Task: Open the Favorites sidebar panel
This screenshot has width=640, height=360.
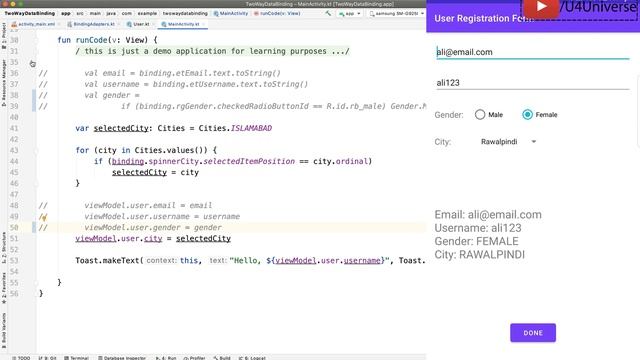Action: (4, 288)
